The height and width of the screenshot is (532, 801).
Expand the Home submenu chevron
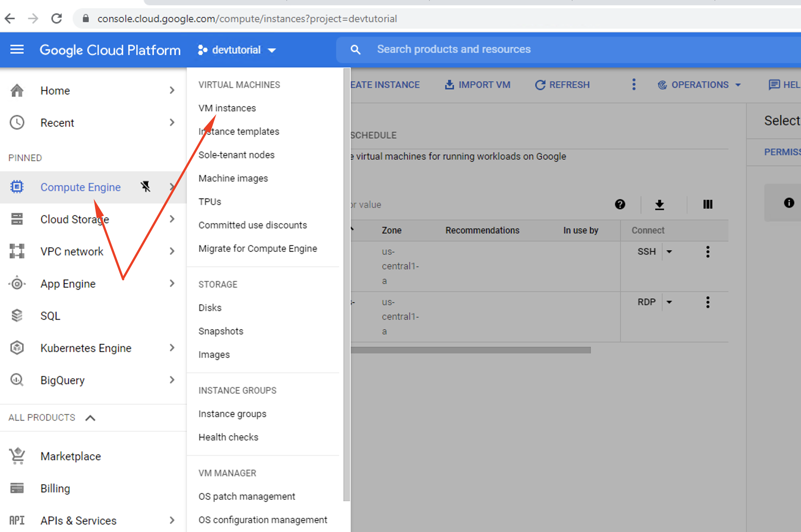(x=172, y=90)
